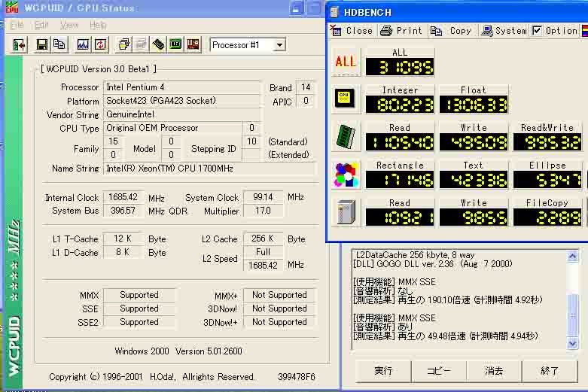This screenshot has height=392, width=588.
Task: Run all benchmarks with red ALL icon
Action: click(x=346, y=62)
